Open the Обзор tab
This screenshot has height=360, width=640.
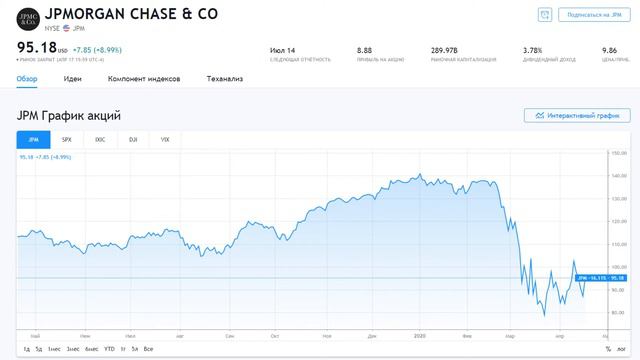point(27,79)
